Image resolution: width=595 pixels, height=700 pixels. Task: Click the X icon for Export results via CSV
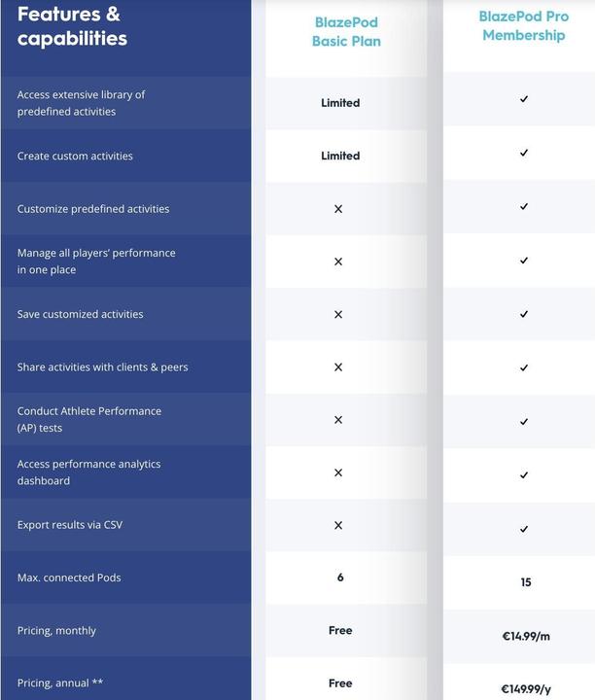click(x=338, y=525)
